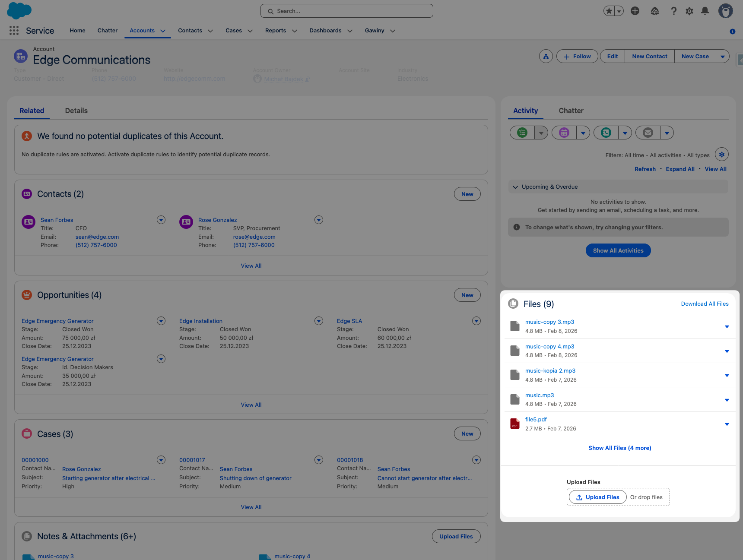743x560 pixels.
Task: Create a new task from the activity composer
Action: pyautogui.click(x=522, y=133)
